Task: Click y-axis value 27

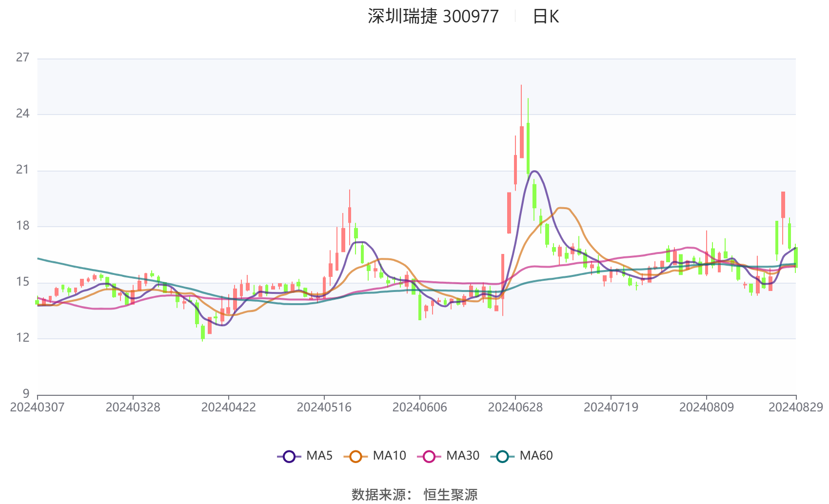Action: click(22, 58)
